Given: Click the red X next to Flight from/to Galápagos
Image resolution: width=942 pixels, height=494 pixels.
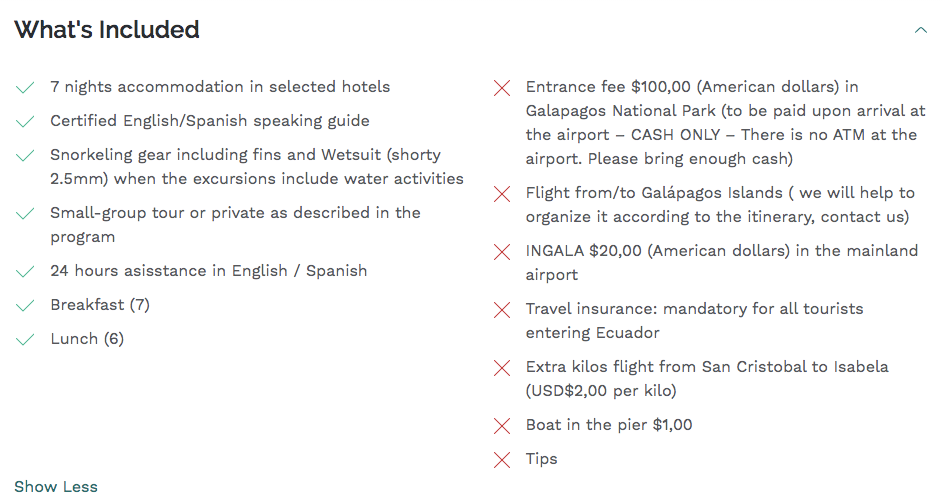Looking at the screenshot, I should [502, 194].
